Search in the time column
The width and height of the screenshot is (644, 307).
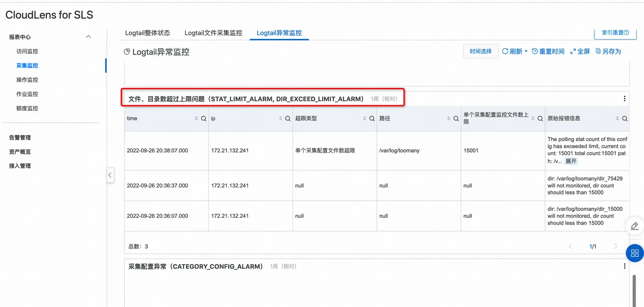[204, 119]
